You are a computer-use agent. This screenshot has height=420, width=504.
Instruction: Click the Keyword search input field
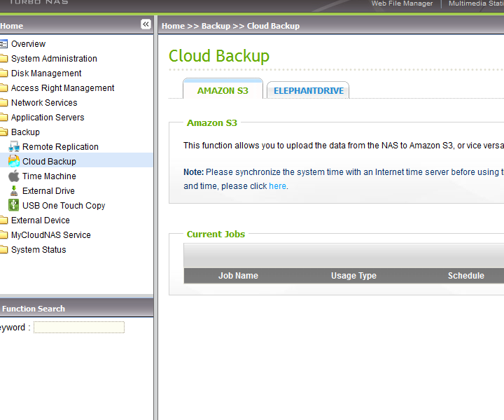click(x=79, y=328)
